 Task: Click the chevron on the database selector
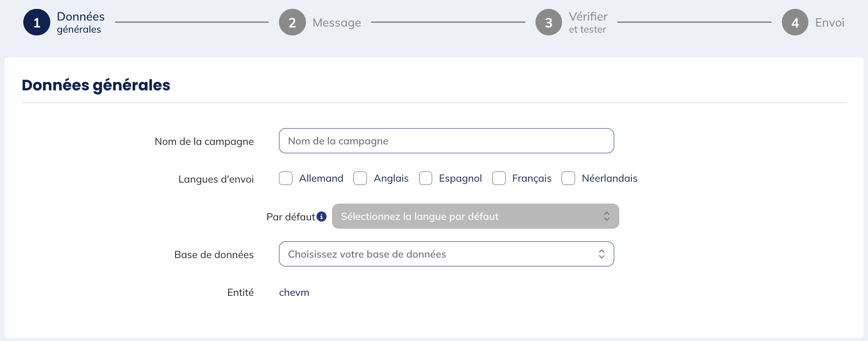[602, 254]
